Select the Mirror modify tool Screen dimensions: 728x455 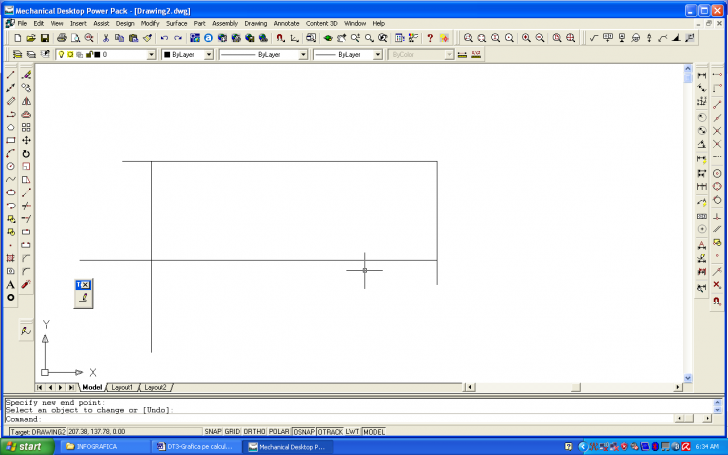(26, 101)
